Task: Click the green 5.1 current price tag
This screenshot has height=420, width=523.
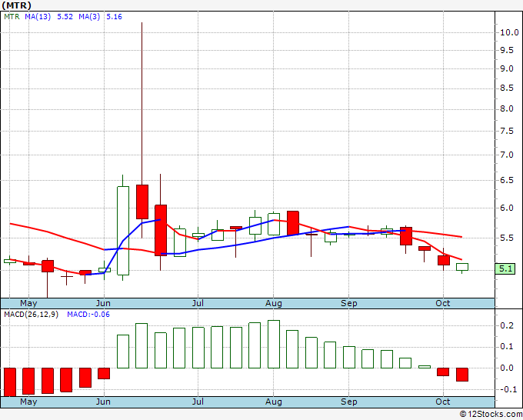Action: (x=505, y=268)
